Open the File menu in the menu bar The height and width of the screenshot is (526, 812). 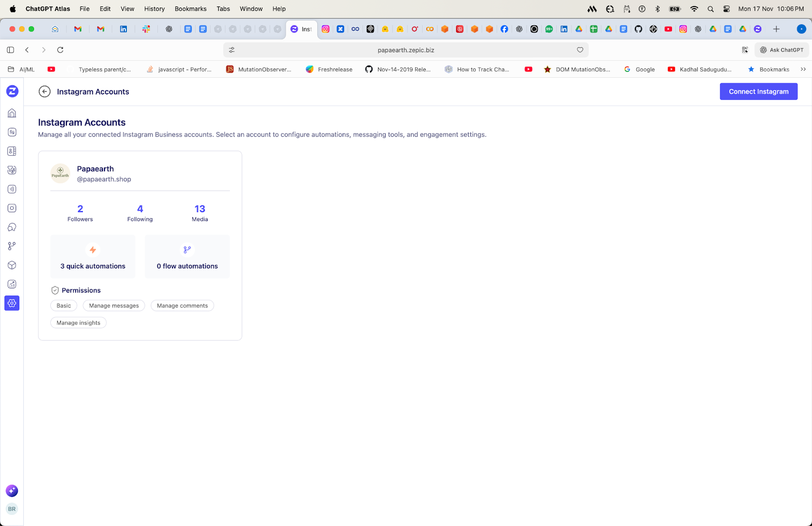(x=85, y=9)
